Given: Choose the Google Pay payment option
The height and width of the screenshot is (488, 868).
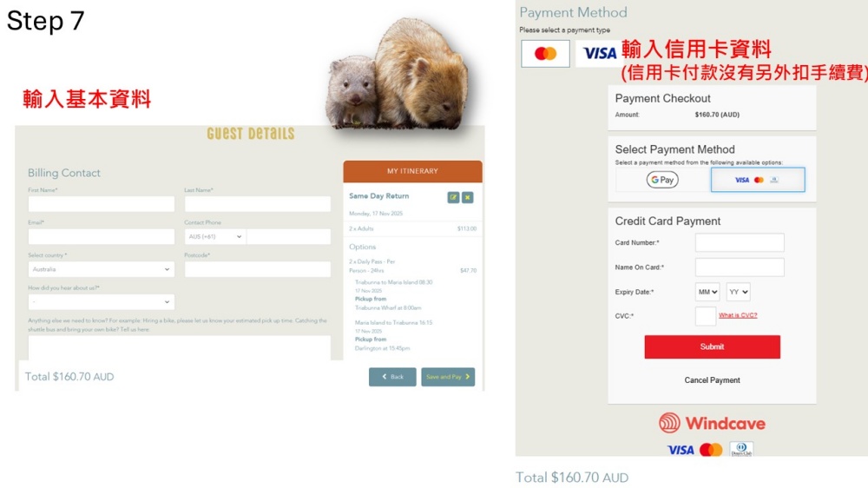Looking at the screenshot, I should tap(662, 180).
